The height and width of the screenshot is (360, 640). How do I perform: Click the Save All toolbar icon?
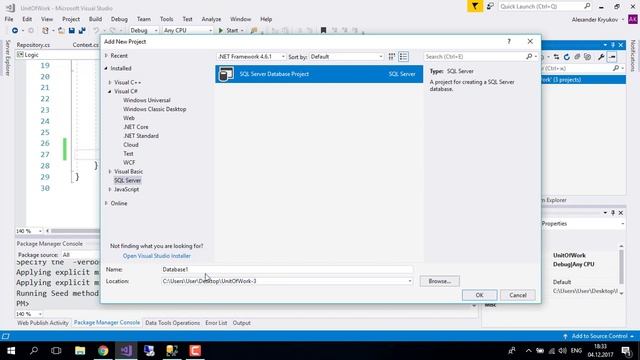82,31
